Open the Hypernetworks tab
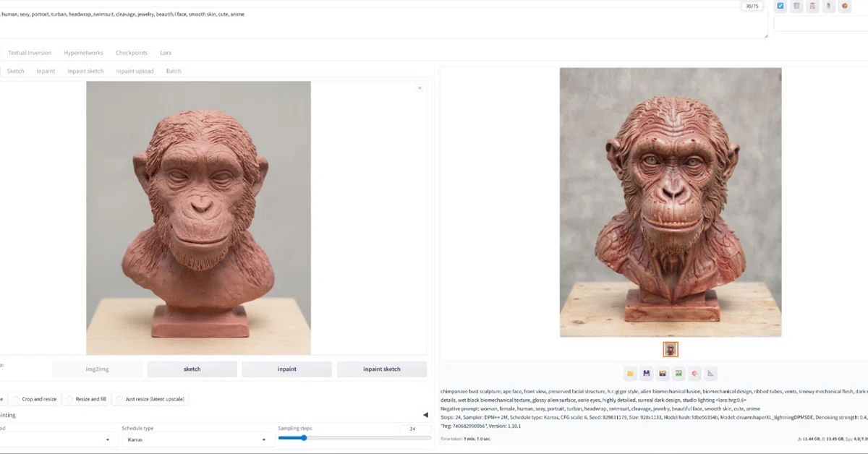Viewport: 868px width, 454px height. pyautogui.click(x=83, y=53)
